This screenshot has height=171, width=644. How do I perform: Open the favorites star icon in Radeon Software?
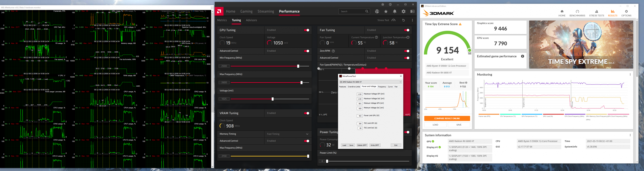coord(386,11)
